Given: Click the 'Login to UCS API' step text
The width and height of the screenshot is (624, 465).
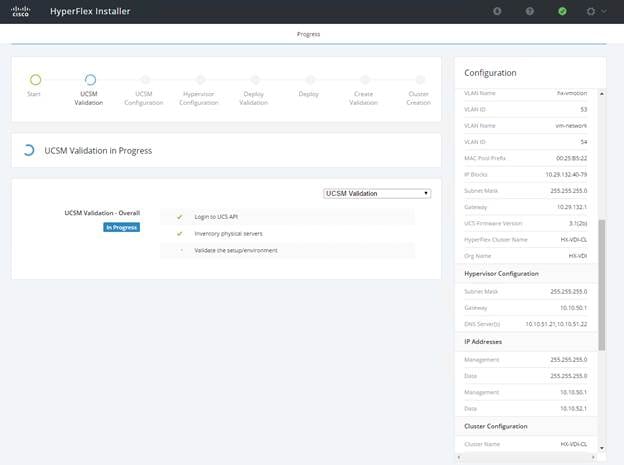Looking at the screenshot, I should click(x=216, y=217).
